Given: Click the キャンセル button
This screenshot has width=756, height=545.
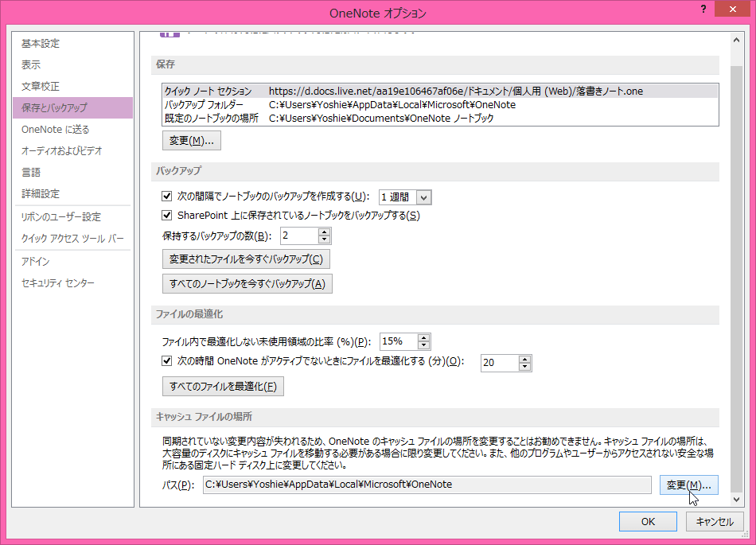Looking at the screenshot, I should coord(715,521).
